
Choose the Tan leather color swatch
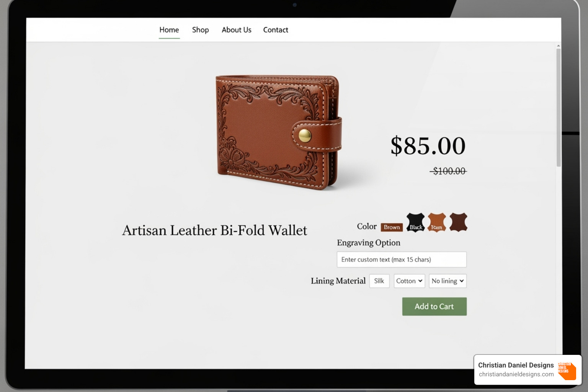click(x=437, y=222)
